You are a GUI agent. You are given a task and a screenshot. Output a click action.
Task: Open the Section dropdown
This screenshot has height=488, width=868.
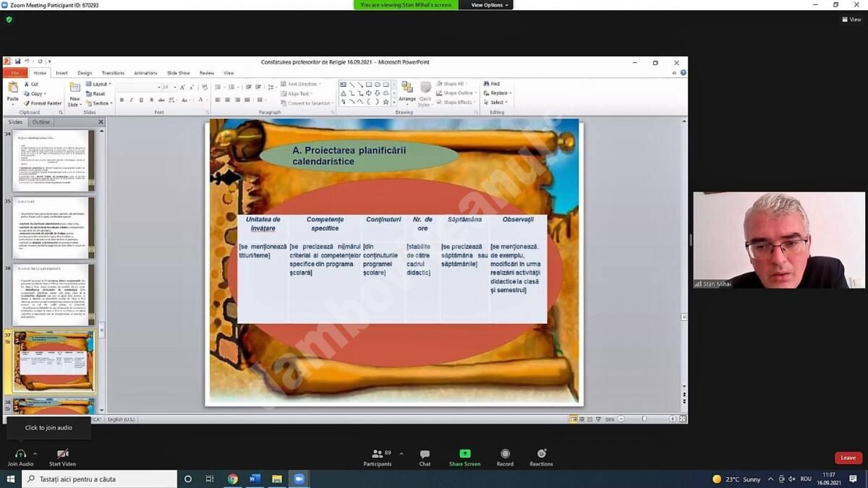tap(99, 103)
